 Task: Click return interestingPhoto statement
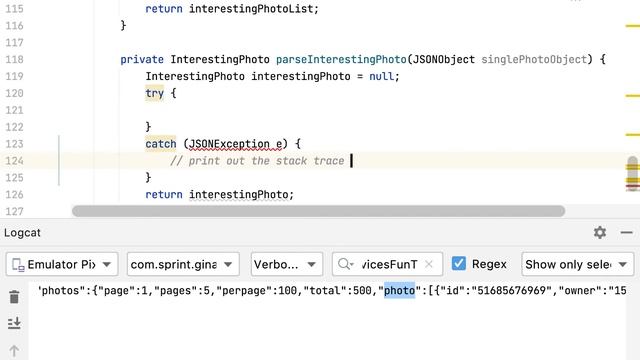pyautogui.click(x=220, y=194)
